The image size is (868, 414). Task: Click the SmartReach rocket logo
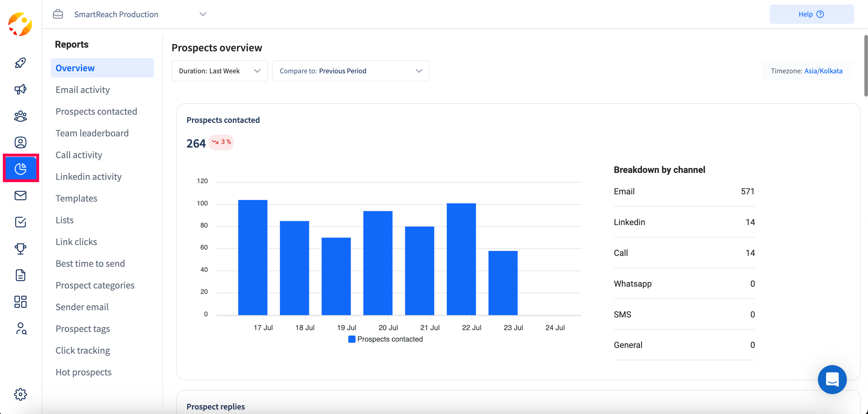pos(20,24)
